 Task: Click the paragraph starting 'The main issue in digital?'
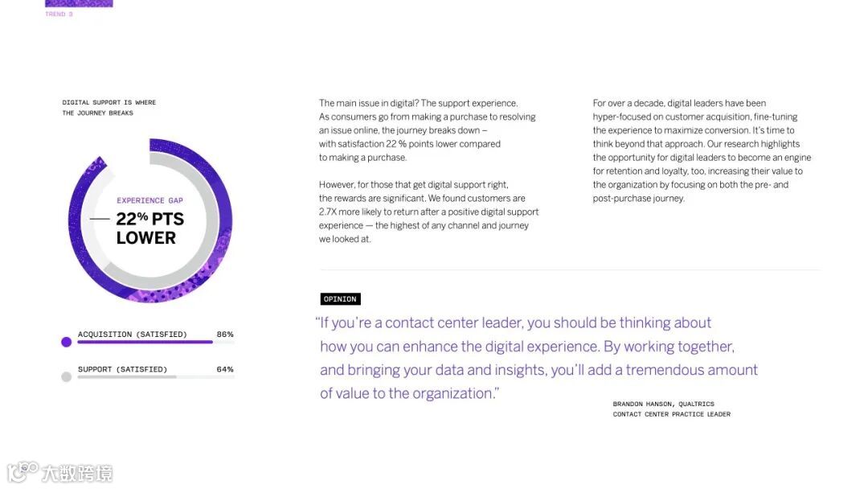tap(427, 130)
